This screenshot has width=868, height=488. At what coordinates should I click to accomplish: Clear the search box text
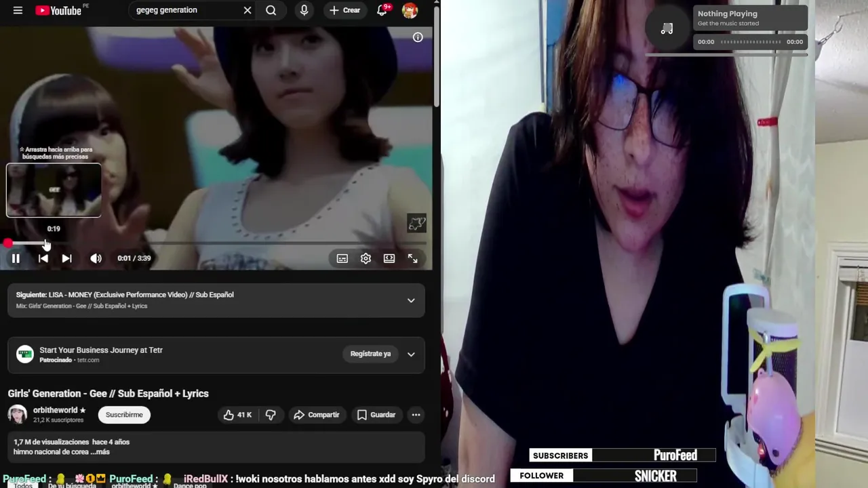(248, 10)
